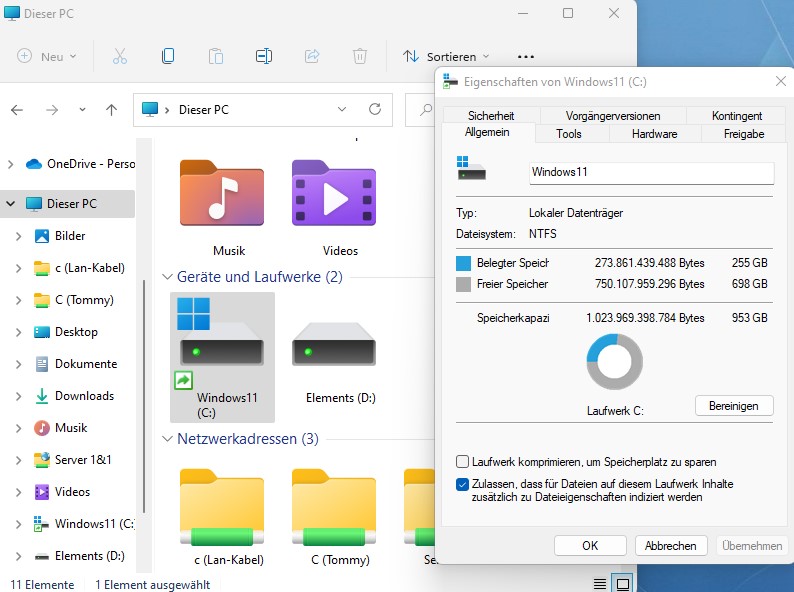Navigate up one level with up arrow
Image resolution: width=794 pixels, height=592 pixels.
pos(111,110)
